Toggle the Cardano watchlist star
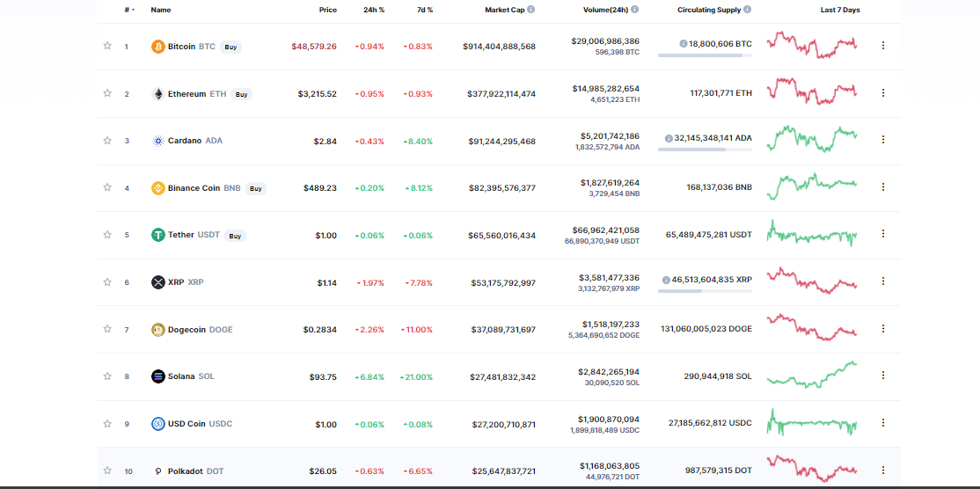This screenshot has width=980, height=489. point(107,140)
